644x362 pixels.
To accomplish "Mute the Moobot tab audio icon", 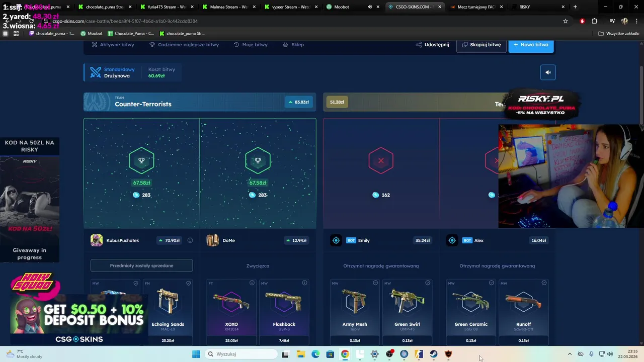I will pos(370,7).
